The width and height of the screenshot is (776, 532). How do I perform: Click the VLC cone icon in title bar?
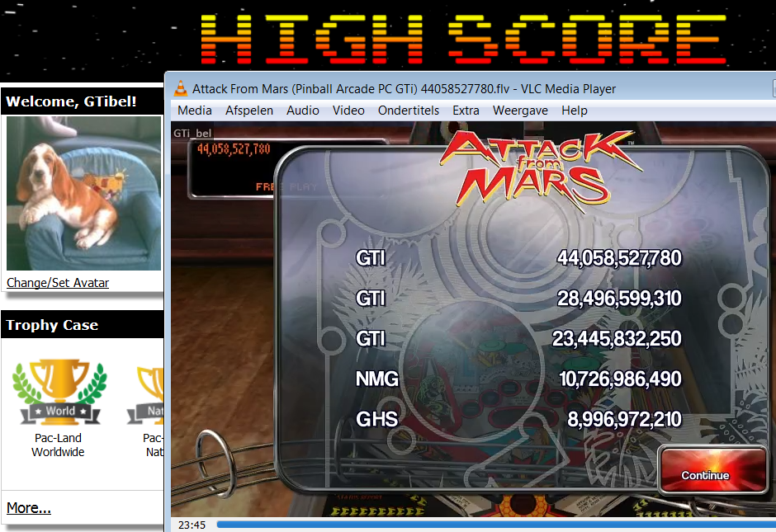pyautogui.click(x=181, y=88)
